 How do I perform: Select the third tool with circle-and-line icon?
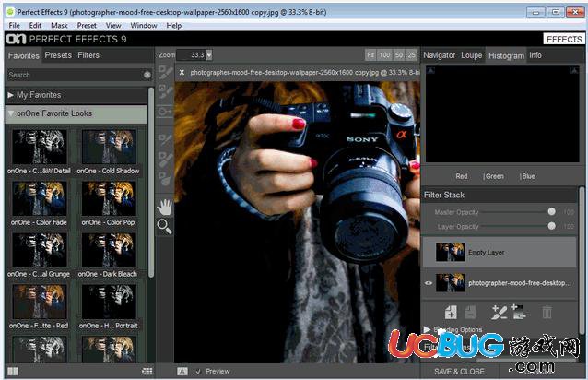tap(164, 111)
